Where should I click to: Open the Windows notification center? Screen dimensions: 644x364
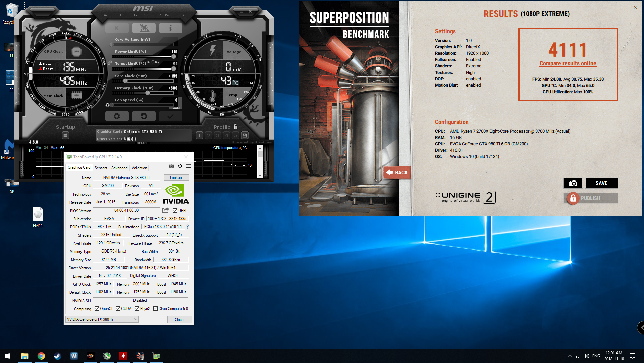click(633, 356)
